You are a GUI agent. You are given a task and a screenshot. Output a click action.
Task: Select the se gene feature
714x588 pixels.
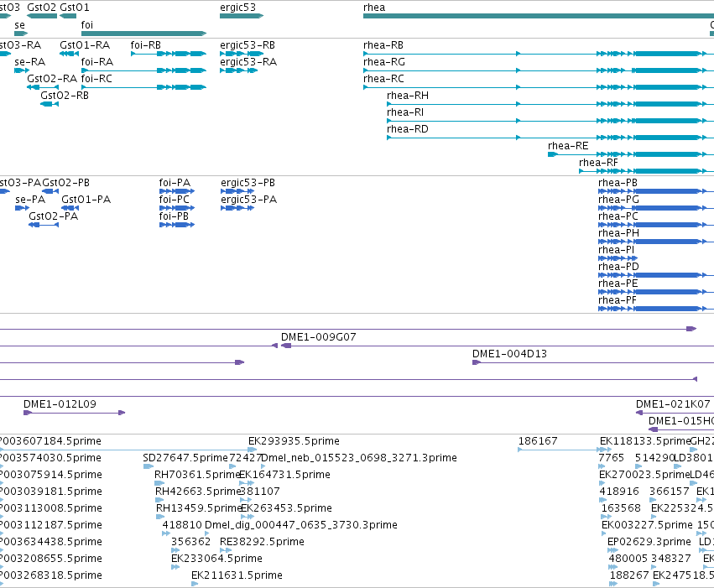pos(21,34)
